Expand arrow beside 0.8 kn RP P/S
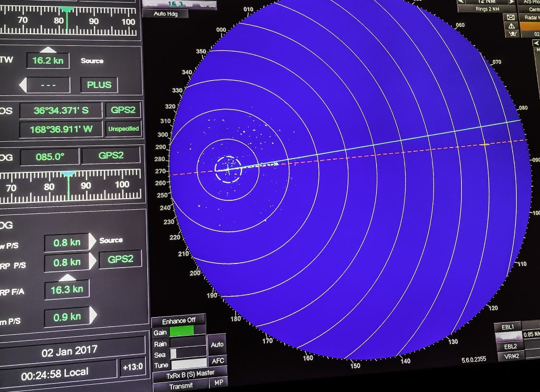Viewport: 540px width, 392px height. [x=92, y=261]
